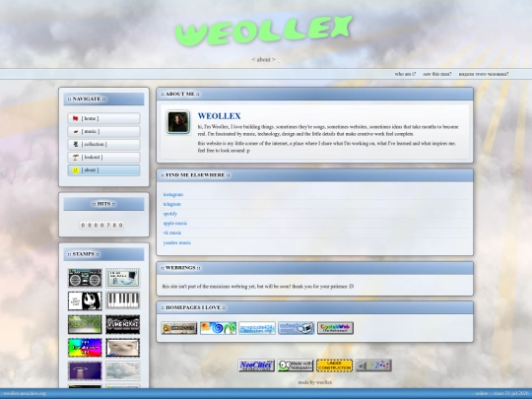Open the telegram link
This screenshot has height=399, width=532.
point(172,204)
